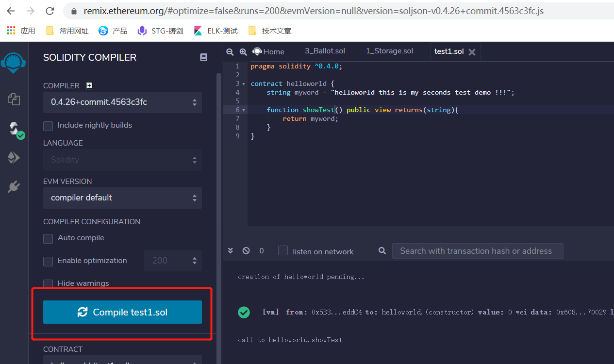Click line number 9 in gutter
The image size is (614, 364).
(237, 136)
